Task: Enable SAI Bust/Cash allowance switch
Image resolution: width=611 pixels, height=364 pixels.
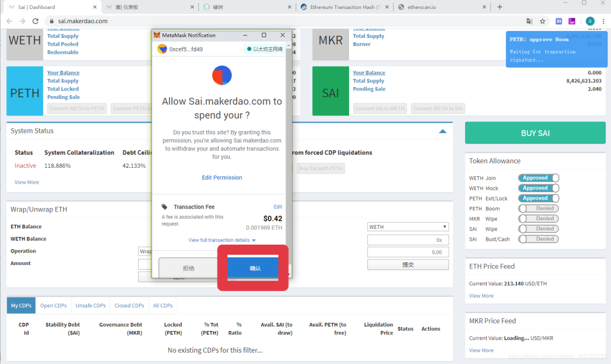Action: (x=539, y=239)
